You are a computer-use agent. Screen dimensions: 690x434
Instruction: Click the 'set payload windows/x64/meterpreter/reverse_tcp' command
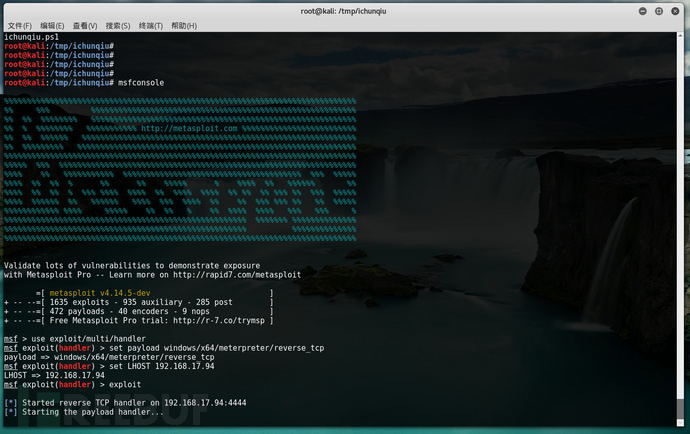click(217, 348)
